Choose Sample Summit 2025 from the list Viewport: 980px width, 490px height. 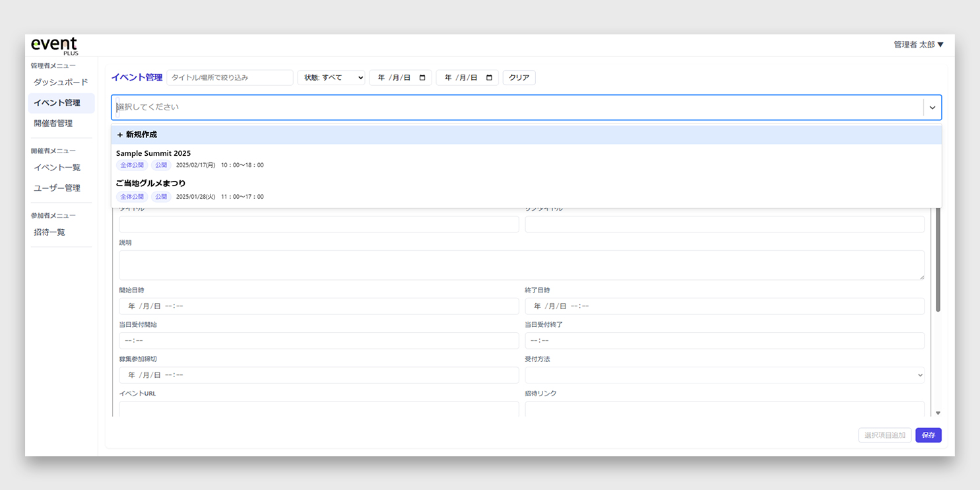(153, 154)
